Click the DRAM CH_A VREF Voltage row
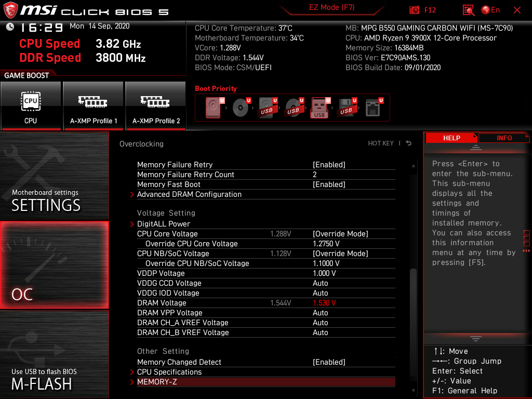 point(266,322)
